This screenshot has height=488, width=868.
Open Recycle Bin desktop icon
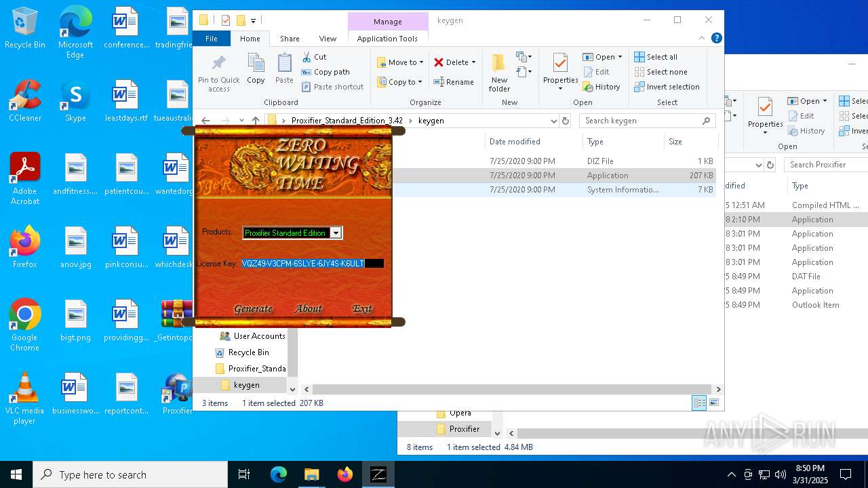point(25,28)
